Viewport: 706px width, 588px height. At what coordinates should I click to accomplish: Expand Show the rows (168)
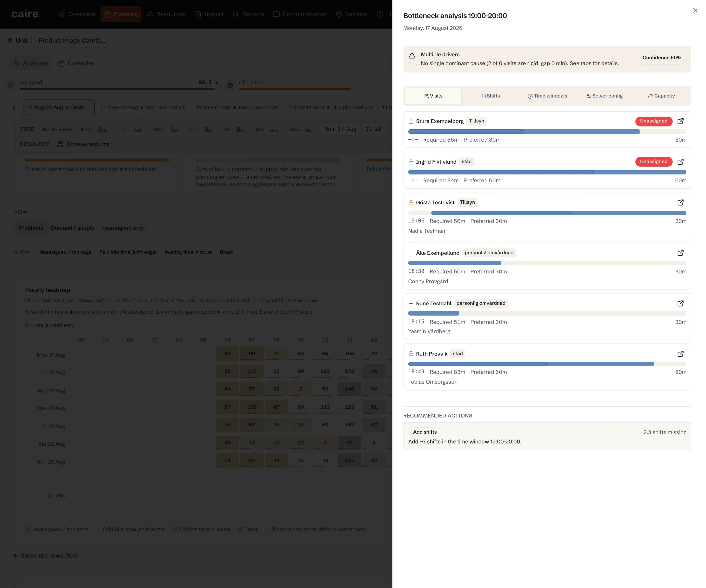tap(46, 555)
